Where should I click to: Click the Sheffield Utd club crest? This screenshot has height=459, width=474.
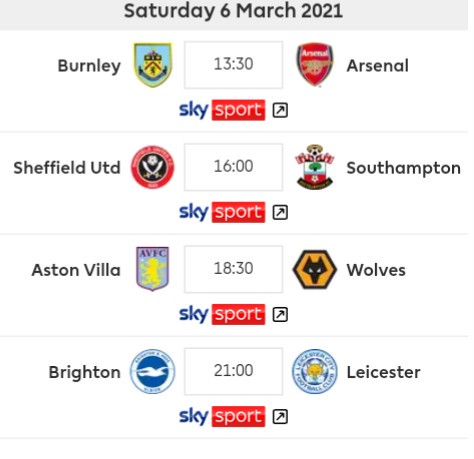coord(153,167)
